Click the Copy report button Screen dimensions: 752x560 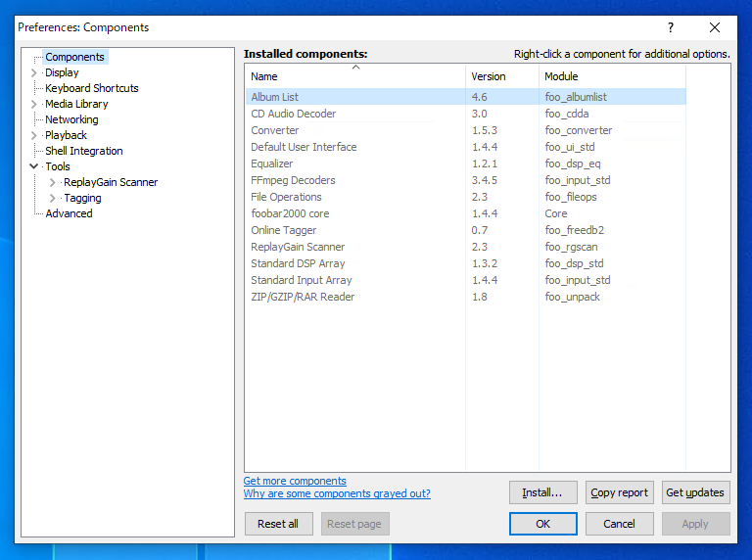coord(619,492)
